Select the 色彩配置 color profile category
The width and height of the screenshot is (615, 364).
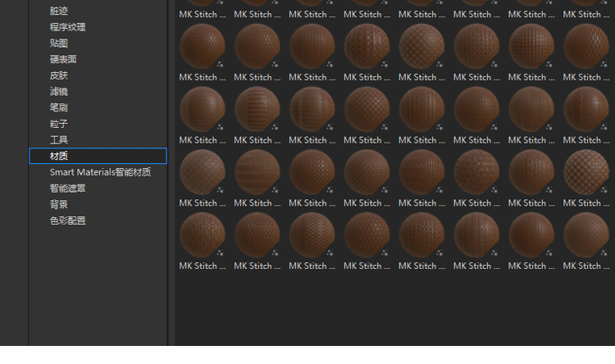(67, 221)
